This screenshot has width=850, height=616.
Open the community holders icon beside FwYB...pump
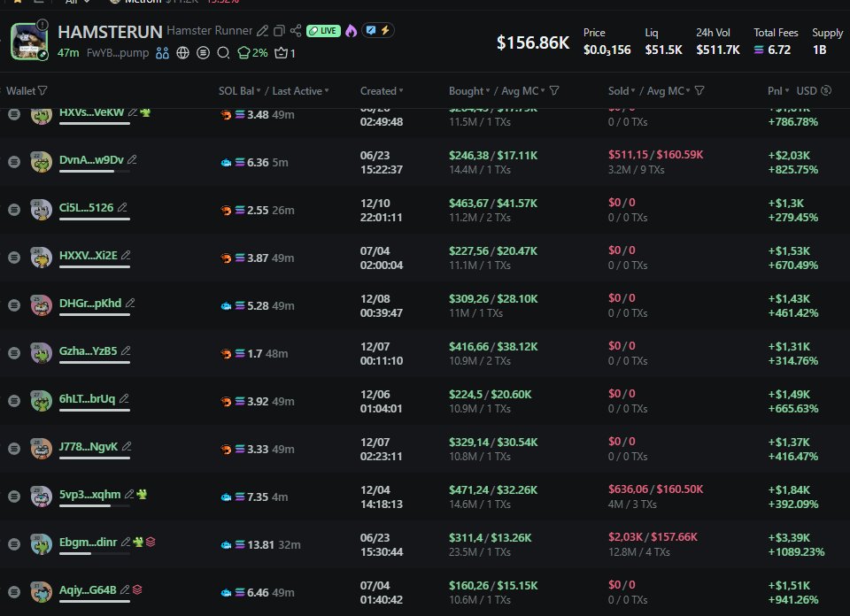(x=162, y=53)
